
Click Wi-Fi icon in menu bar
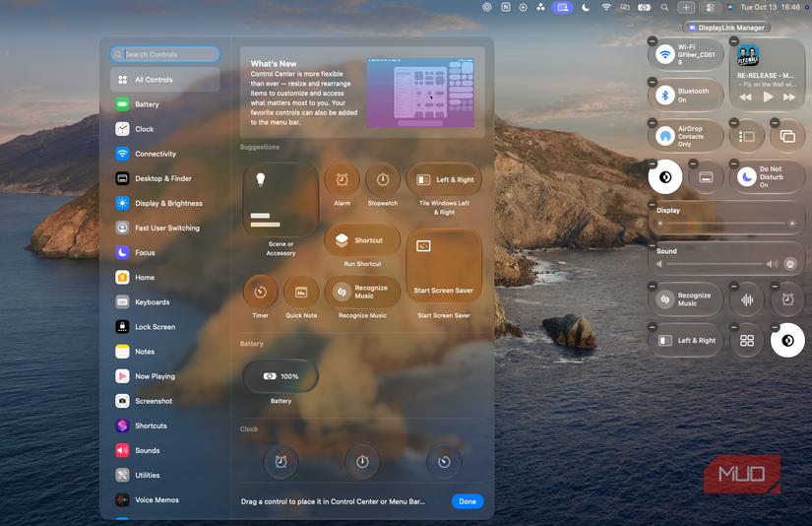tap(606, 7)
